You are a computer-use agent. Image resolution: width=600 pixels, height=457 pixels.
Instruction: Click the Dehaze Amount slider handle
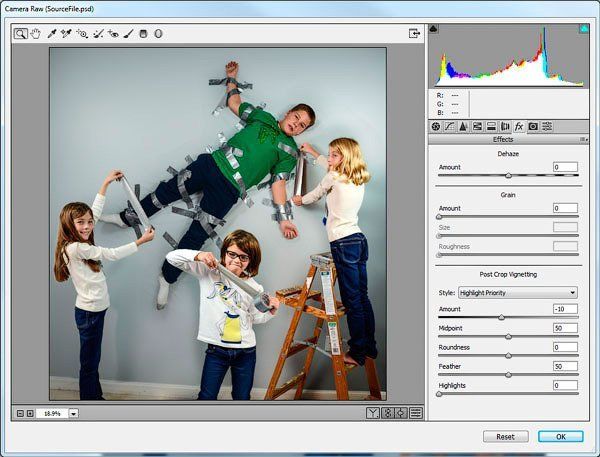[x=509, y=176]
